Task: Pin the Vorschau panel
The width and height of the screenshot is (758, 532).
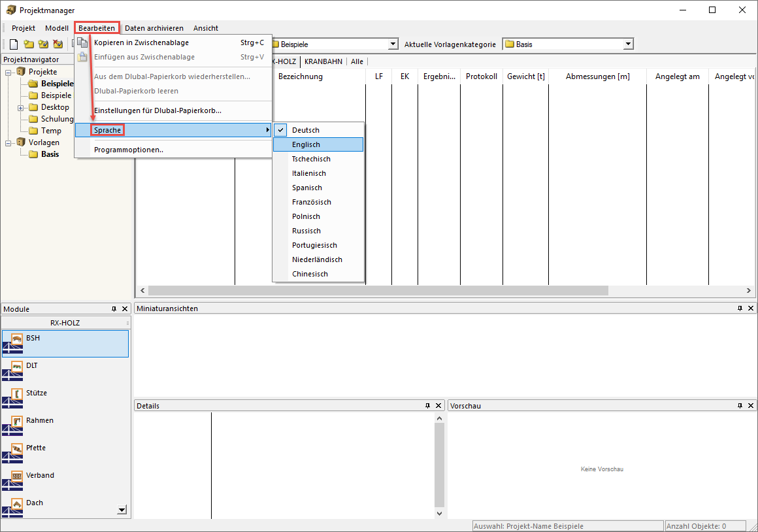Action: click(740, 406)
